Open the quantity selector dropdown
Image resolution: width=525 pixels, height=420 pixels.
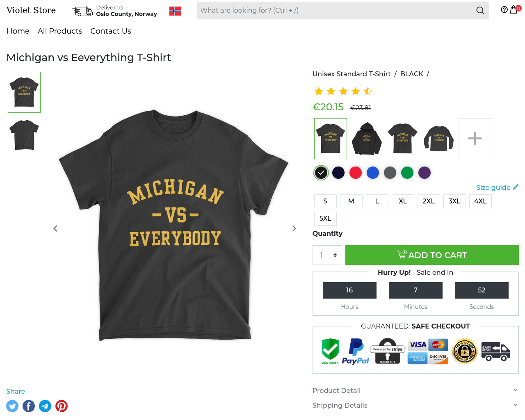(327, 255)
